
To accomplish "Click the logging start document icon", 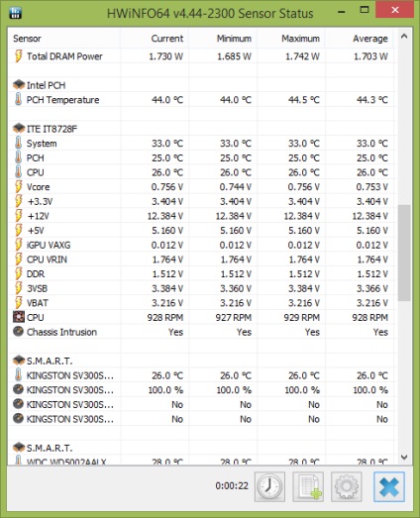I will [308, 486].
